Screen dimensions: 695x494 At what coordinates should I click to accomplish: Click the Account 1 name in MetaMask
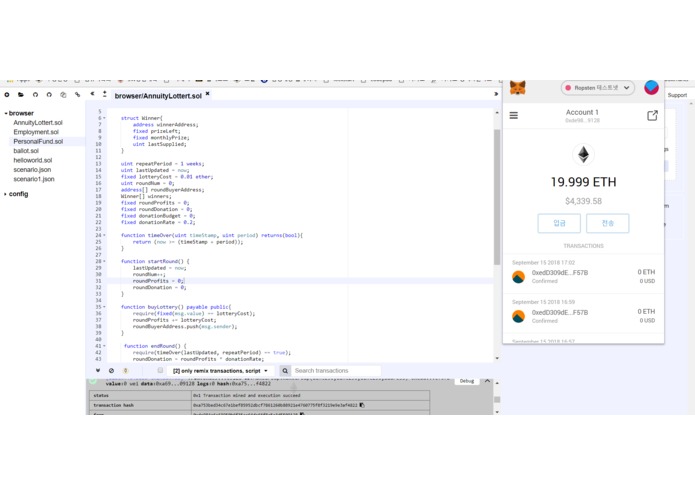point(582,113)
